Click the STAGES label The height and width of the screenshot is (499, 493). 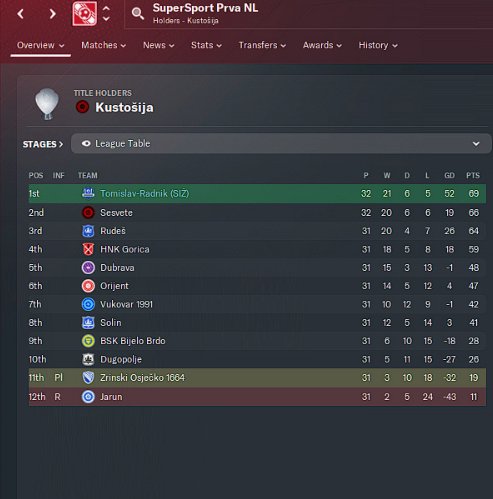tap(43, 144)
